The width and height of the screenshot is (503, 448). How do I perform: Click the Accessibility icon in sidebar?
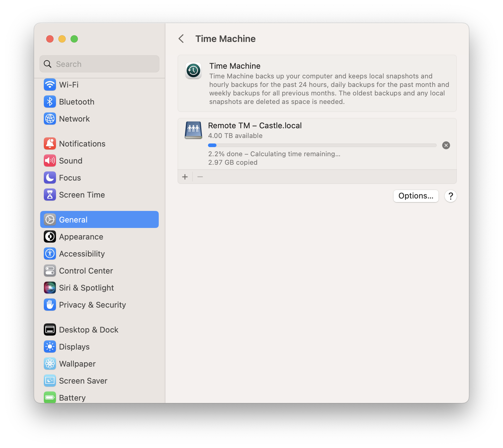coord(50,254)
